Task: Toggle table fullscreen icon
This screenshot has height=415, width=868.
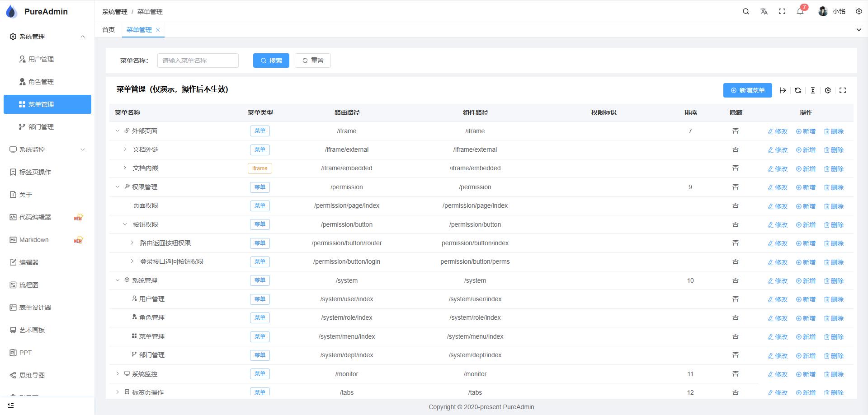Action: [843, 90]
